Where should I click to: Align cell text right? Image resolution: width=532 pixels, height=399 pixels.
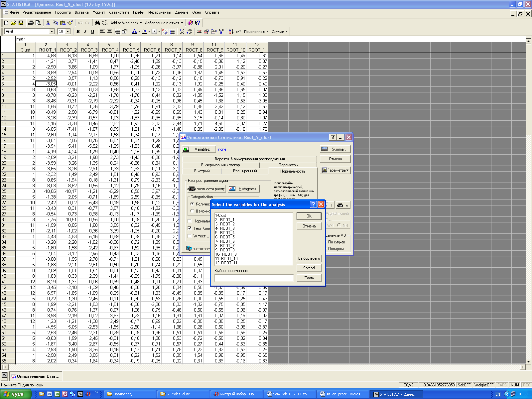coord(117,32)
